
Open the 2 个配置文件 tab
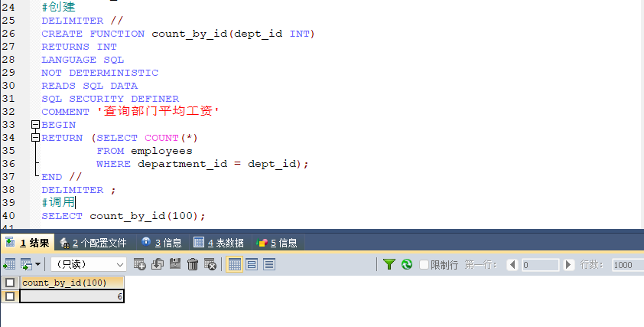tap(93, 243)
